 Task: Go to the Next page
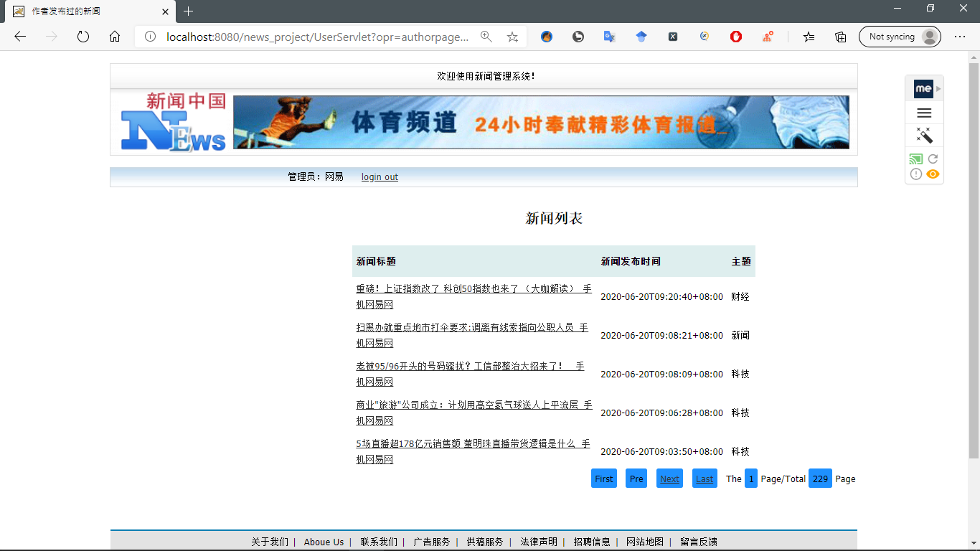tap(669, 479)
